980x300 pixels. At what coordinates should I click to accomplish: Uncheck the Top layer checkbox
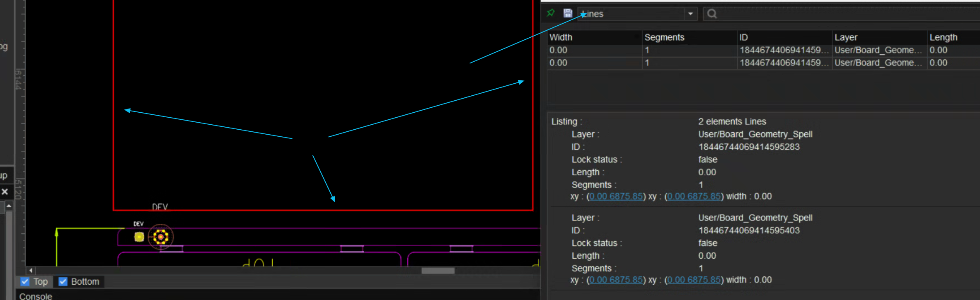click(x=25, y=282)
